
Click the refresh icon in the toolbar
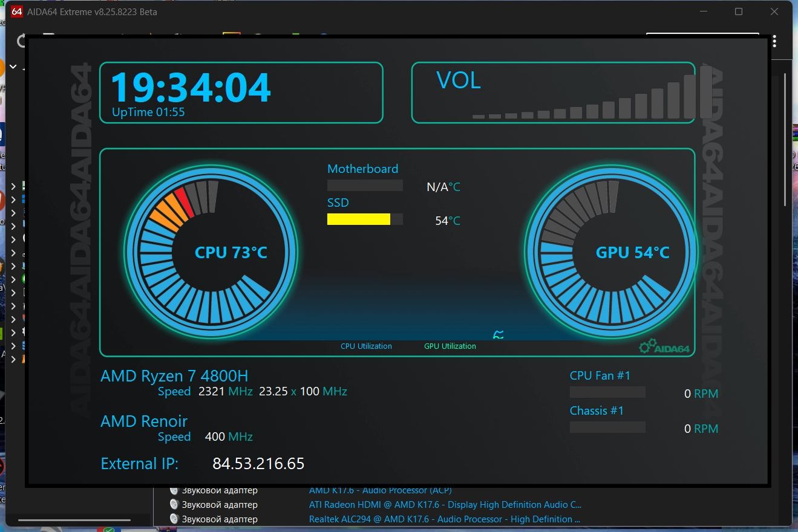[x=22, y=41]
